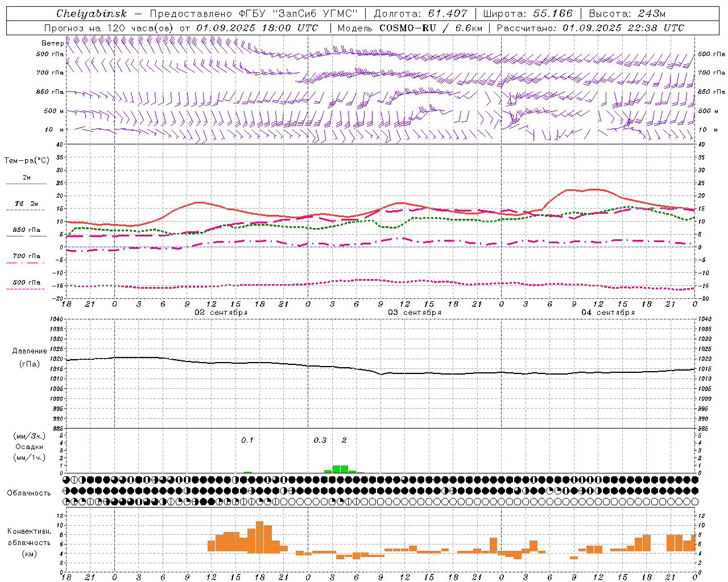Click the '02 сентября' date label

pos(221,313)
